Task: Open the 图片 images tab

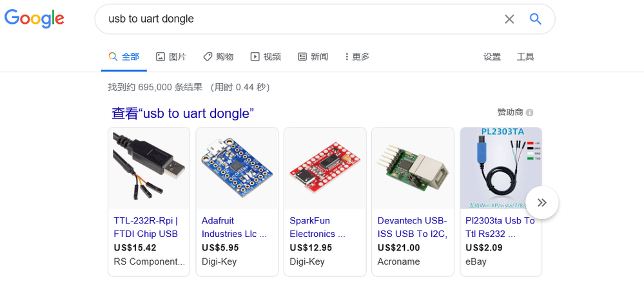Action: pyautogui.click(x=171, y=57)
